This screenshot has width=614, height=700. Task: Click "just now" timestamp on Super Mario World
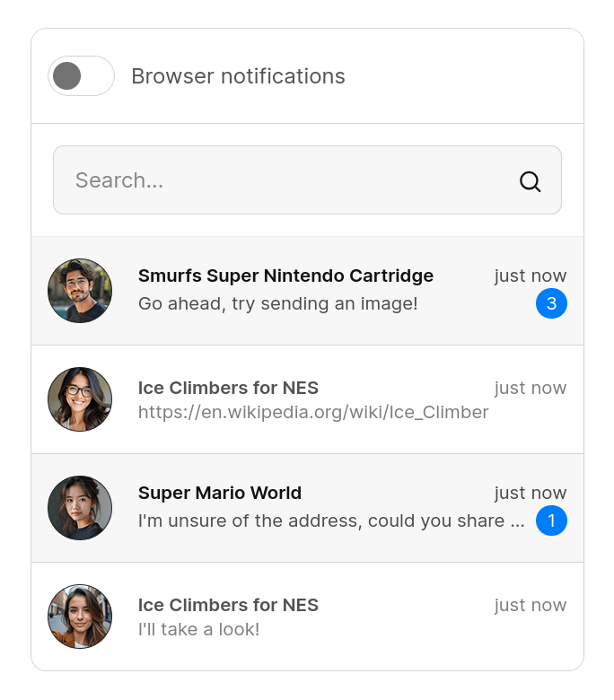coord(531,493)
